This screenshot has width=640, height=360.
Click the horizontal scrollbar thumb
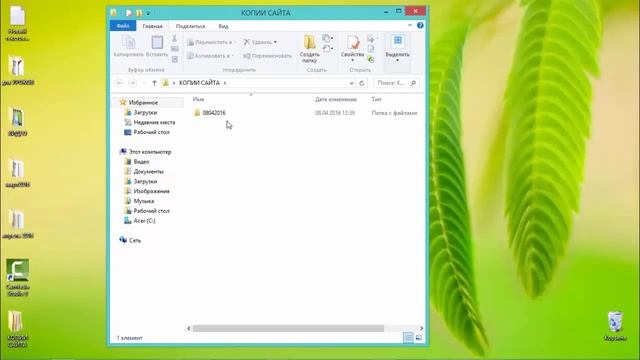288,328
